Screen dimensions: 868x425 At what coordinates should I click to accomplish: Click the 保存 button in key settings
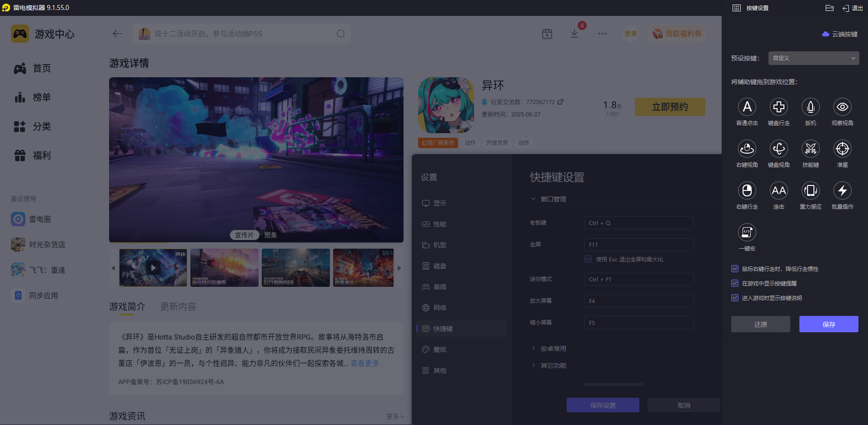tap(829, 324)
